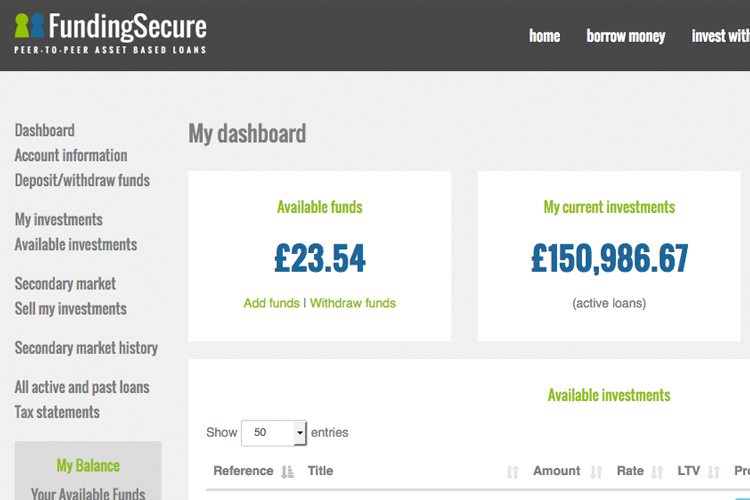
Task: Go to My investments page
Action: 59,220
